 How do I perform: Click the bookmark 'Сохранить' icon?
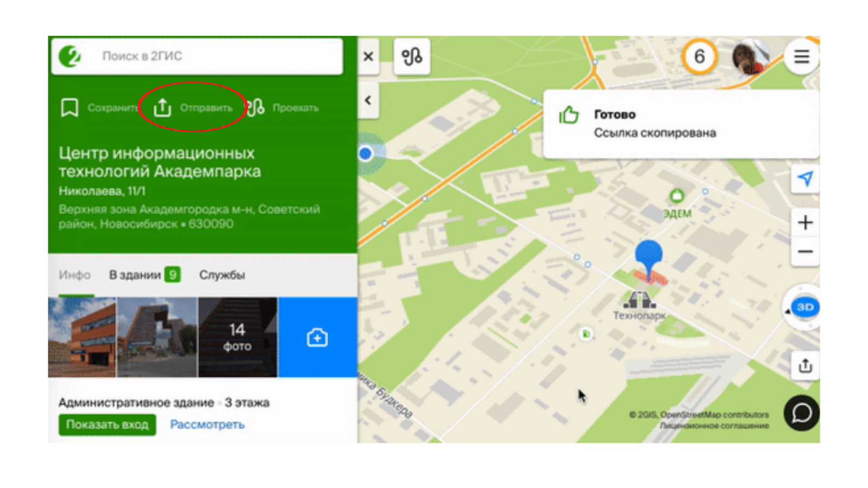[x=69, y=107]
